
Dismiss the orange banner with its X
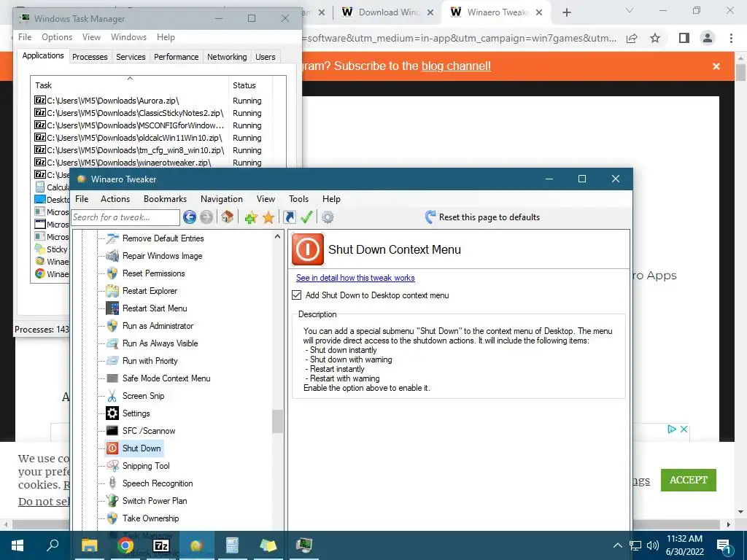(x=716, y=66)
